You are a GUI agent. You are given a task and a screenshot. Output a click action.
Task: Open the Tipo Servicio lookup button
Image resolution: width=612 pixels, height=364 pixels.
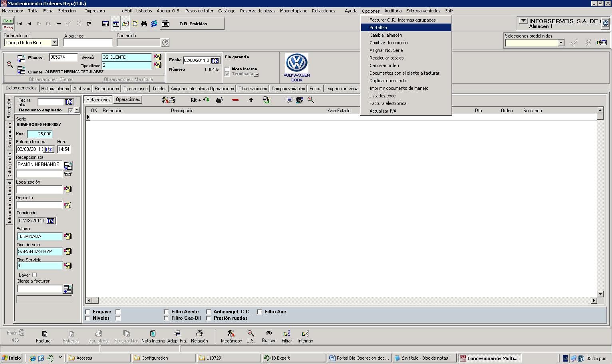pyautogui.click(x=68, y=266)
